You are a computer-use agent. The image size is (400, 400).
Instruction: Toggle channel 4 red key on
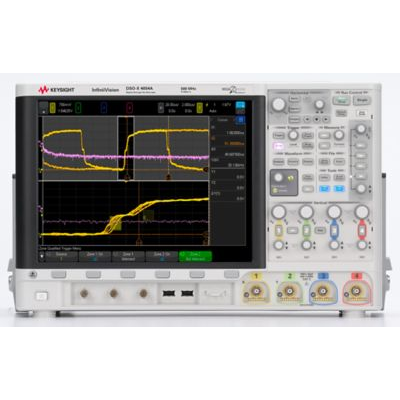coord(362,230)
